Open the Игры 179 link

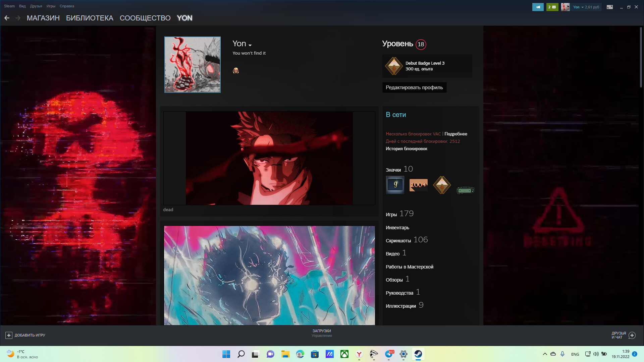coord(399,214)
